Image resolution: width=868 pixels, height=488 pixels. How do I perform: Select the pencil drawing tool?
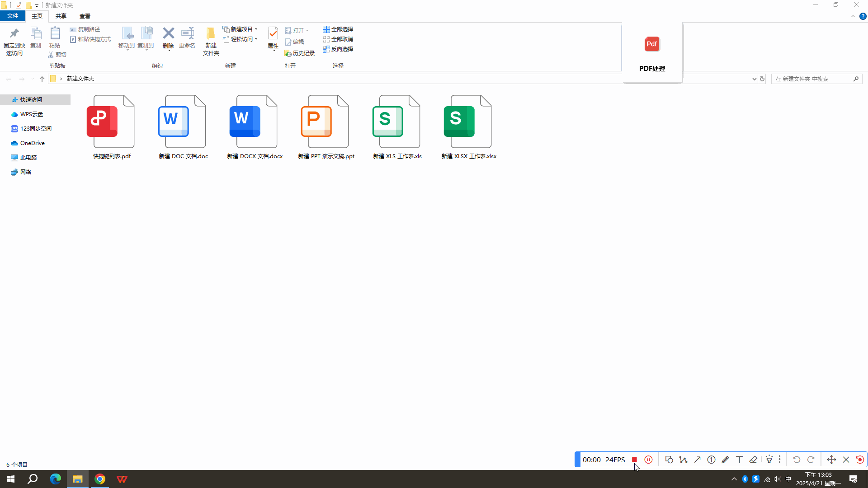click(x=725, y=460)
